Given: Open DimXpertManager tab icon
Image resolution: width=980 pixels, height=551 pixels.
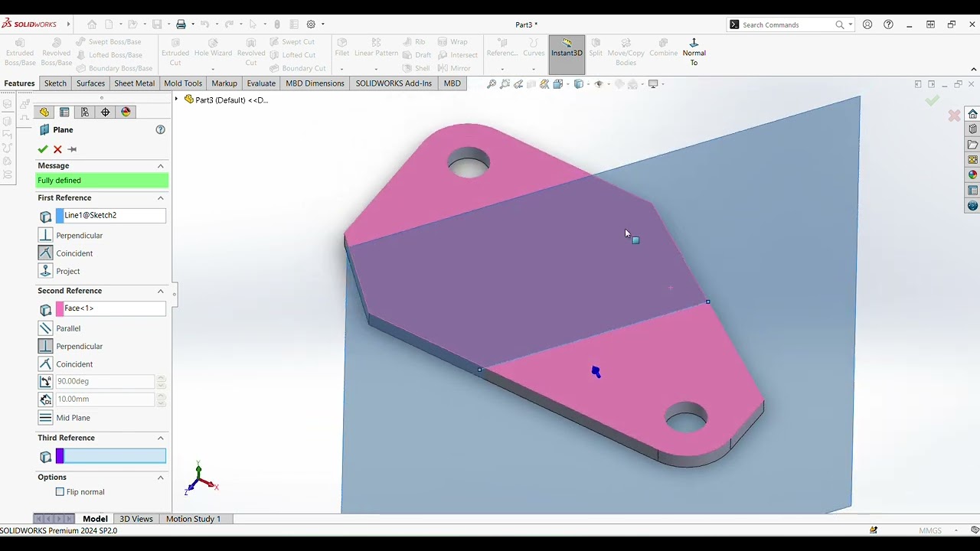Looking at the screenshot, I should pyautogui.click(x=105, y=112).
